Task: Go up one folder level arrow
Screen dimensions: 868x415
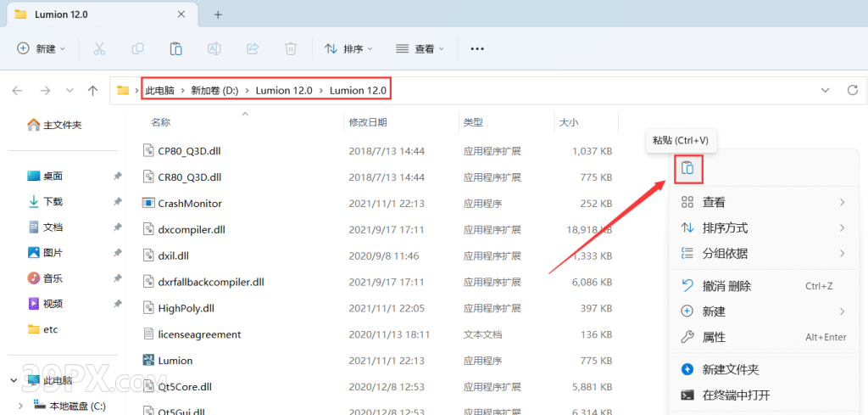Action: click(93, 90)
